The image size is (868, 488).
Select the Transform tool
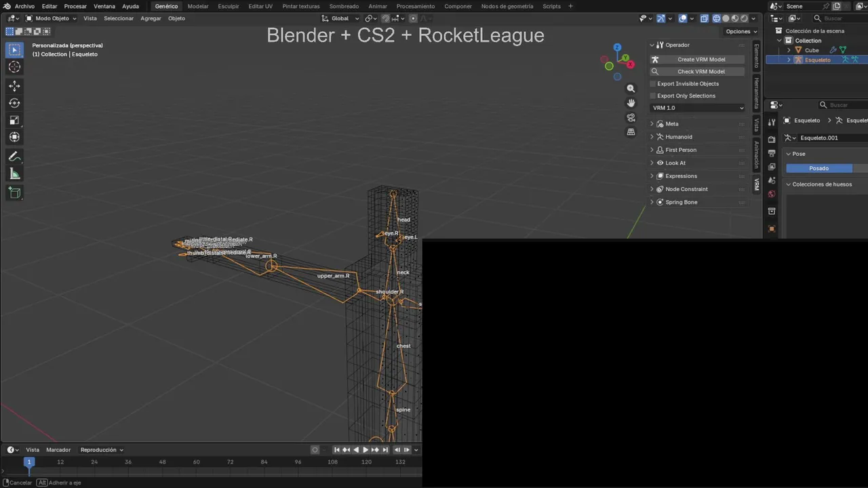tap(14, 137)
